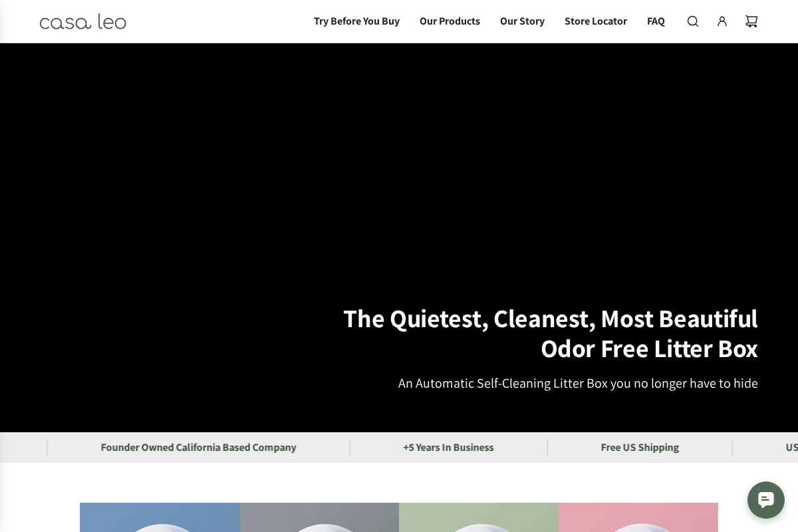Open the FAQ page

[656, 21]
